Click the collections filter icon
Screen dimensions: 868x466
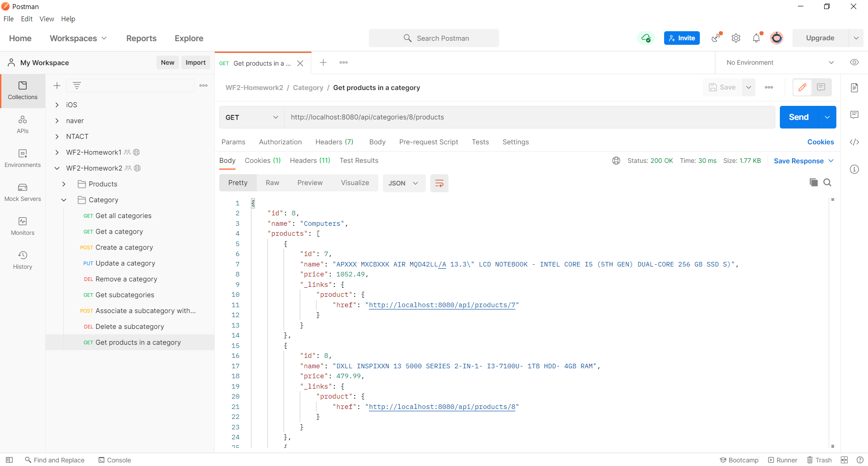pyautogui.click(x=77, y=86)
